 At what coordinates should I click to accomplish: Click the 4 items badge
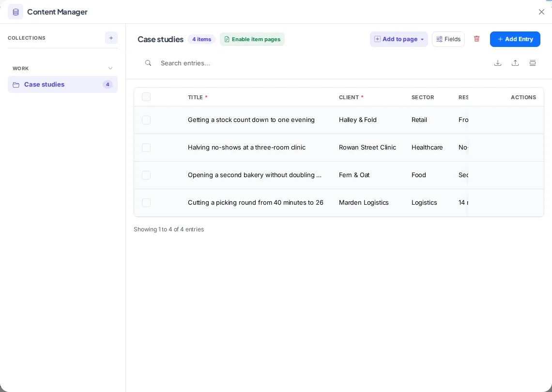pos(202,39)
